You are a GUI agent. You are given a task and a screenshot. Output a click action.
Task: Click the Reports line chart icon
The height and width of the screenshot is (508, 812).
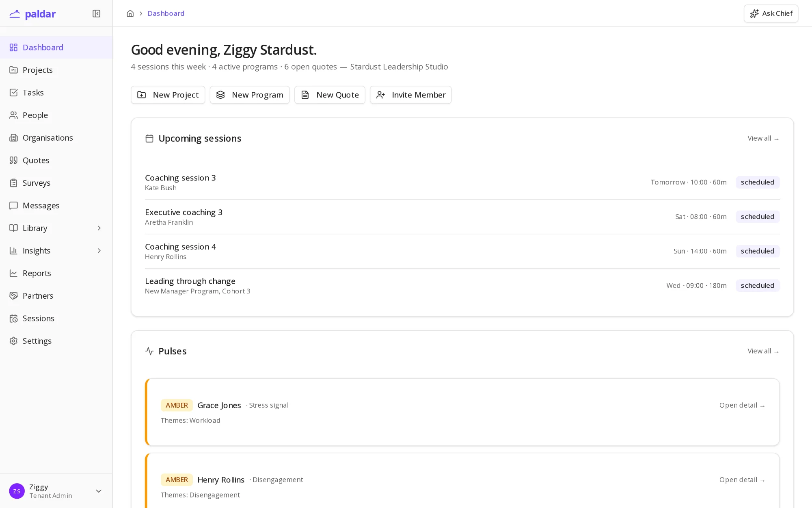14,273
